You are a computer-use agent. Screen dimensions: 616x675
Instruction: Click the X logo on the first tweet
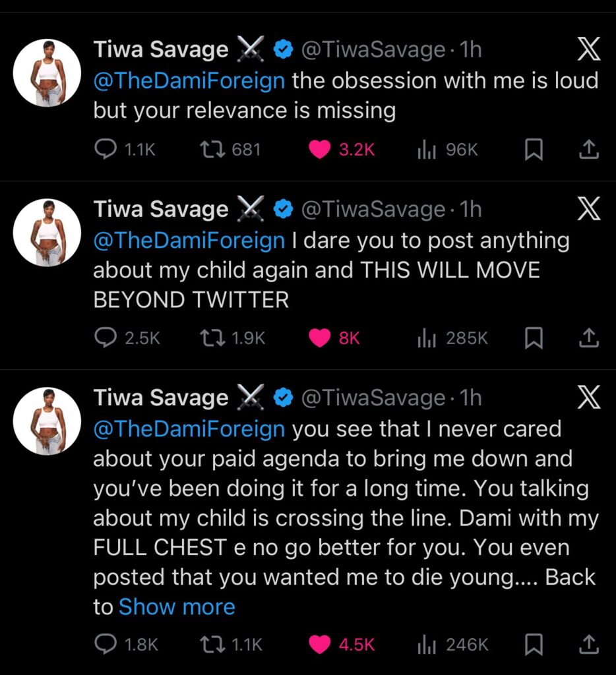coord(589,48)
